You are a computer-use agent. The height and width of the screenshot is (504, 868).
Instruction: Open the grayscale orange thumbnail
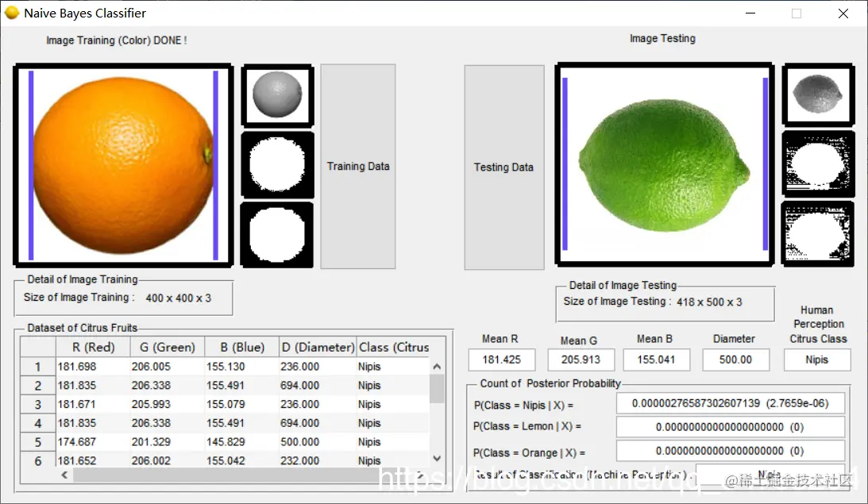277,95
